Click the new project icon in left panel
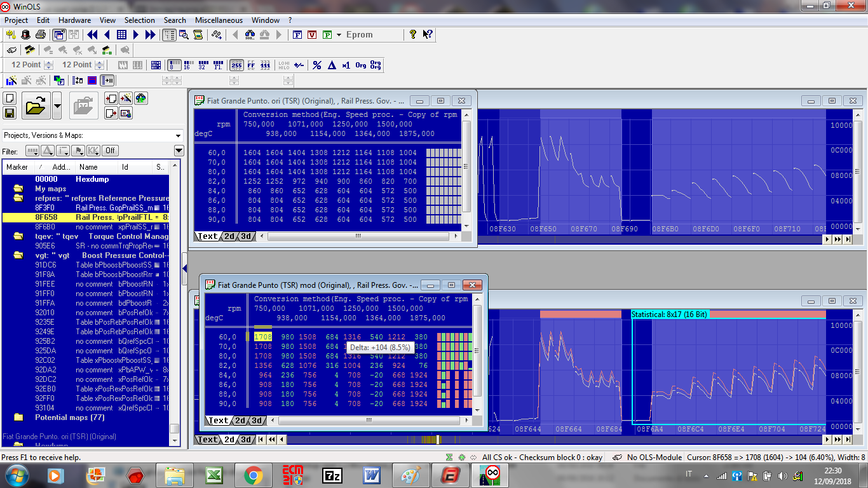The image size is (868, 488). coord(10,98)
